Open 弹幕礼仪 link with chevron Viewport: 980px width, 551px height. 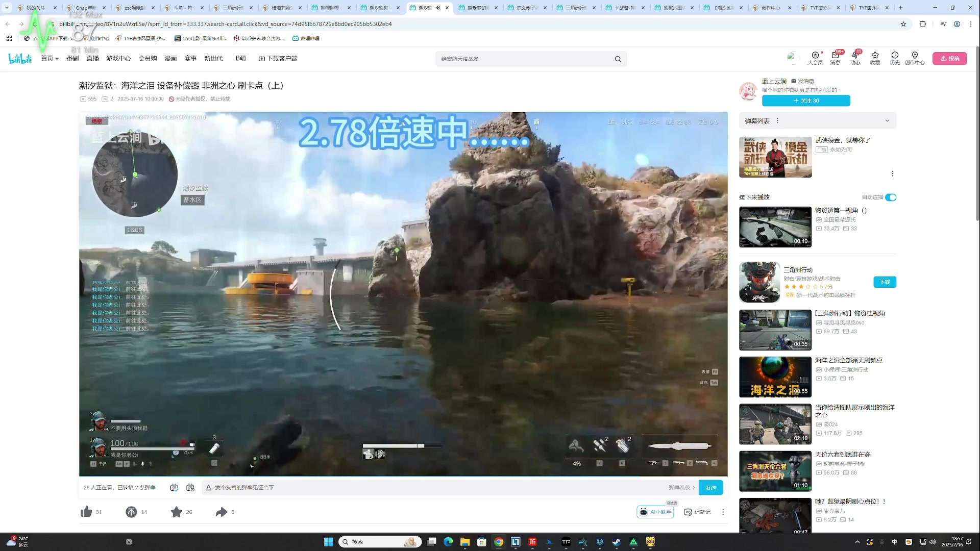tap(681, 488)
